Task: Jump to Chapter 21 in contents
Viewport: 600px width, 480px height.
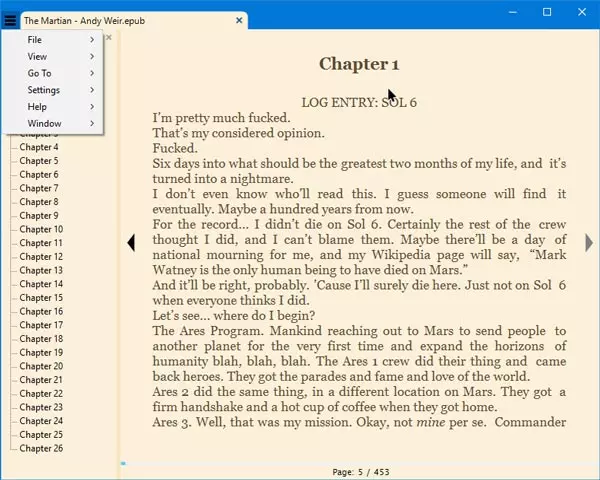Action: pos(41,380)
